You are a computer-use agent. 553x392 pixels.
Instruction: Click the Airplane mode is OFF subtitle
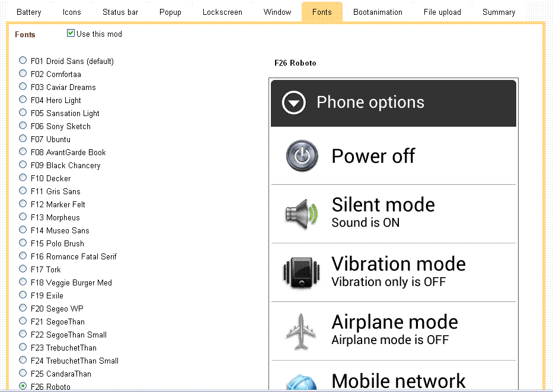coord(390,340)
